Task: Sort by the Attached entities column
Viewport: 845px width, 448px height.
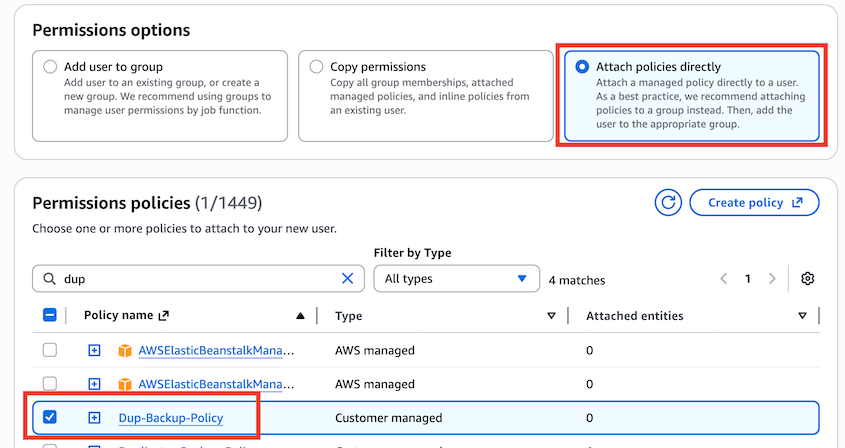Action: pos(802,316)
